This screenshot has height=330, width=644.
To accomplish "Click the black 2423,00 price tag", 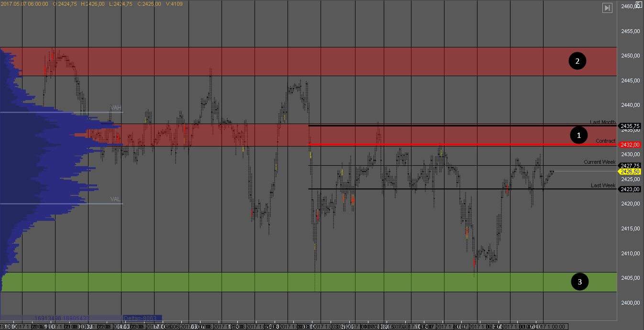I will [x=630, y=189].
